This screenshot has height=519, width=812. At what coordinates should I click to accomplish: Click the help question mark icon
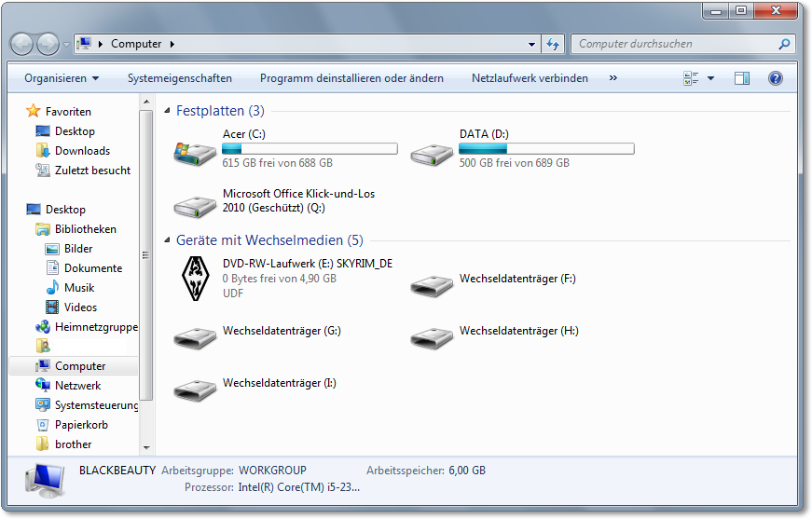[775, 78]
